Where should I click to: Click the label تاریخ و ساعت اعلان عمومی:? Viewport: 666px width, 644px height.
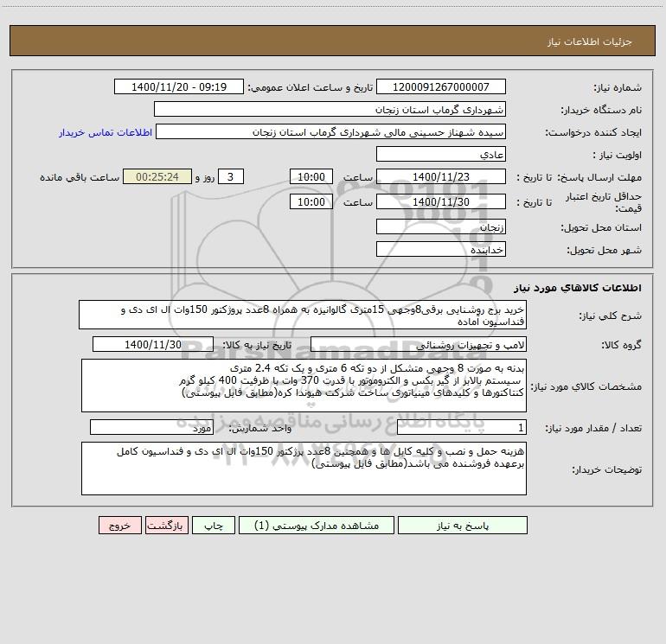310,87
